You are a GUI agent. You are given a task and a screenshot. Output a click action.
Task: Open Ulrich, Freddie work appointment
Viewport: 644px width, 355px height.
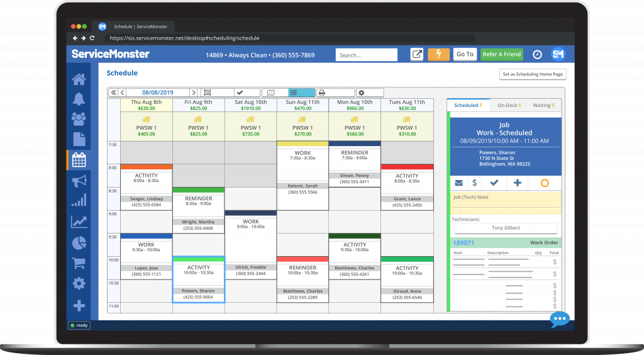250,245
